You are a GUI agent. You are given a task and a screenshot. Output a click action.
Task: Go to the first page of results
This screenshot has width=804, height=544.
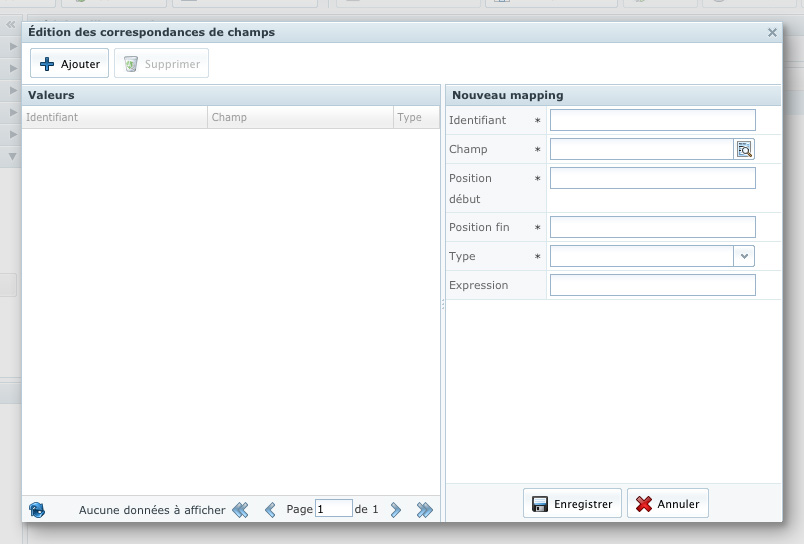[240, 510]
